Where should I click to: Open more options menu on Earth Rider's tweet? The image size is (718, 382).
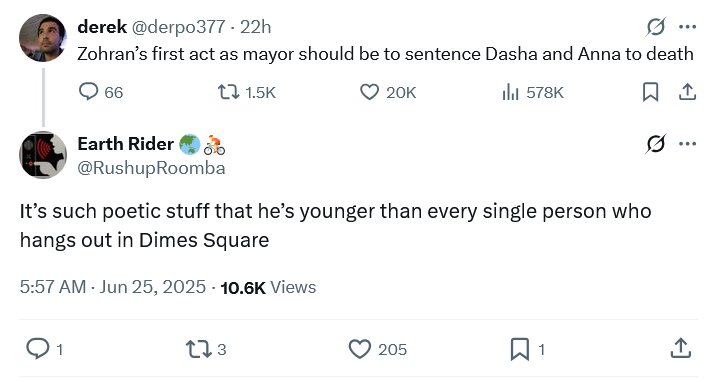coord(687,144)
